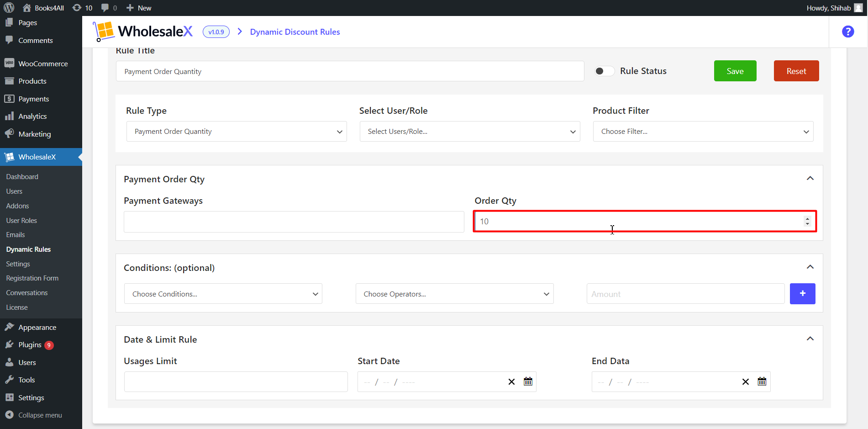The image size is (868, 429).
Task: Open the Dynamic Rules submenu
Action: pyautogui.click(x=28, y=249)
